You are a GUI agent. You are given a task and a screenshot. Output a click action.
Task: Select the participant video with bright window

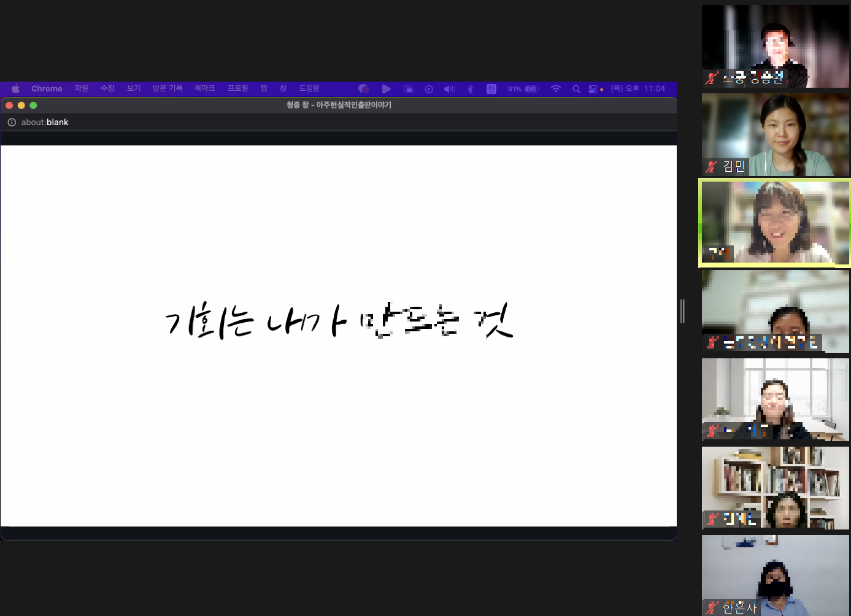coord(776,399)
